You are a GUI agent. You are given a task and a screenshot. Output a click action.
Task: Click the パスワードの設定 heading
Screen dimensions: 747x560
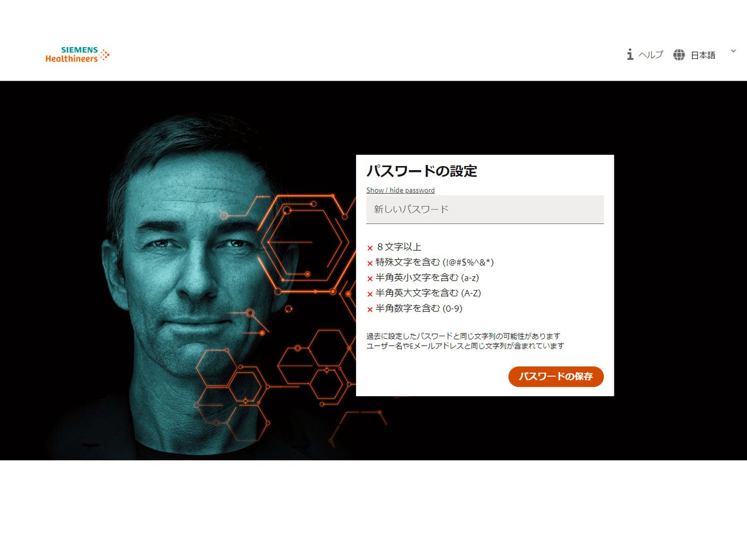tap(422, 171)
